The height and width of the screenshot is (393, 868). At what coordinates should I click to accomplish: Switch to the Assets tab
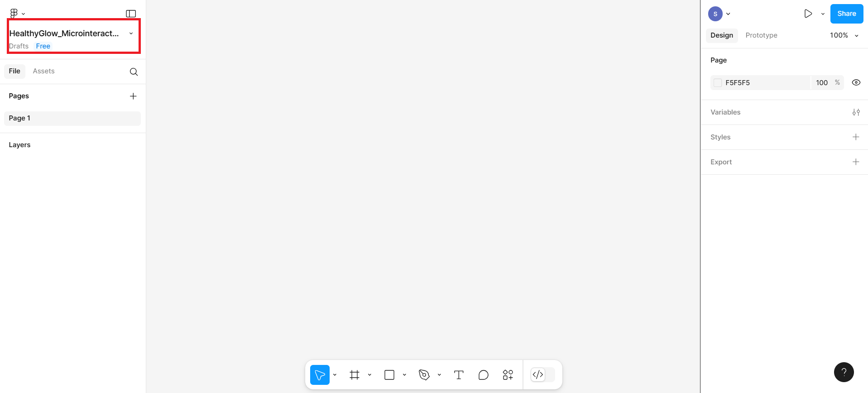[x=43, y=71]
